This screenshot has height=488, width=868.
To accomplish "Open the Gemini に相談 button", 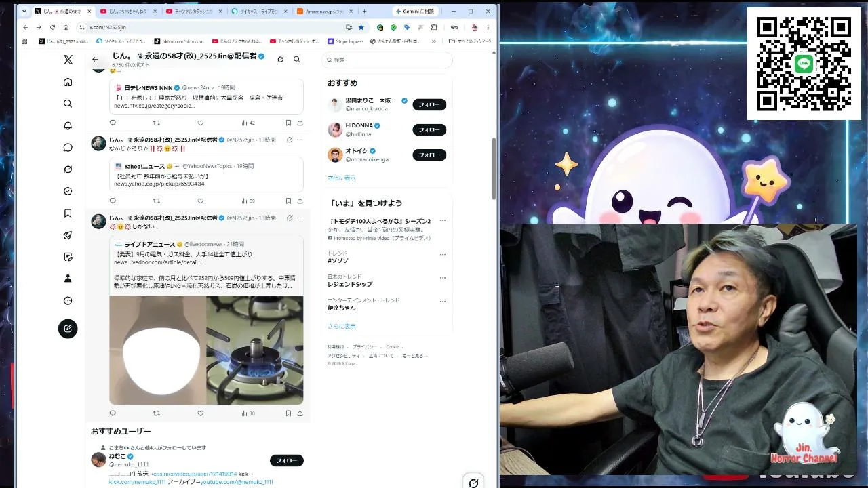I will (416, 12).
